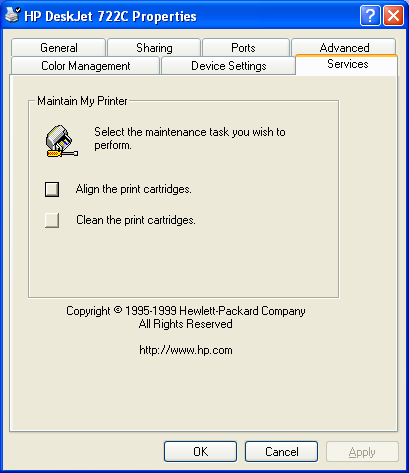Click the printer maintenance screwdriver icon

tap(62, 141)
